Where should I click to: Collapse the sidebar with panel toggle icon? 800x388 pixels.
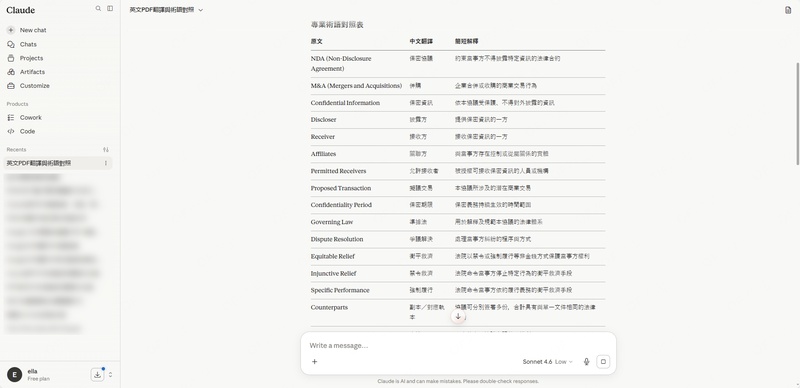[110, 9]
